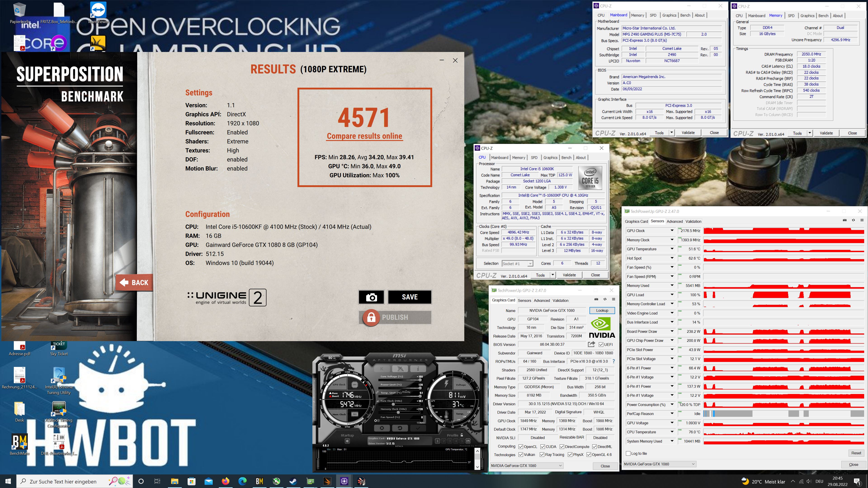Image resolution: width=868 pixels, height=488 pixels.
Task: Toggle the OpenCL checkbox
Action: tap(521, 447)
